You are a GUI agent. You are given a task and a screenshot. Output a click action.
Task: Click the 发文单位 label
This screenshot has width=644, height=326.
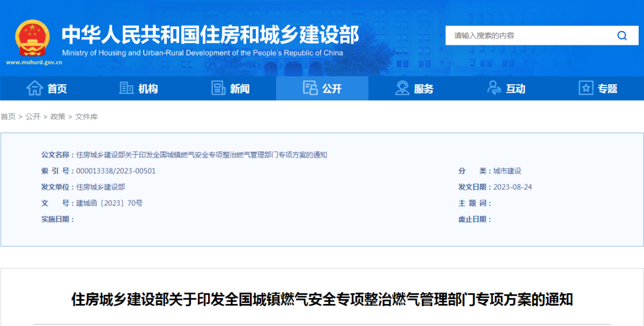tap(57, 187)
